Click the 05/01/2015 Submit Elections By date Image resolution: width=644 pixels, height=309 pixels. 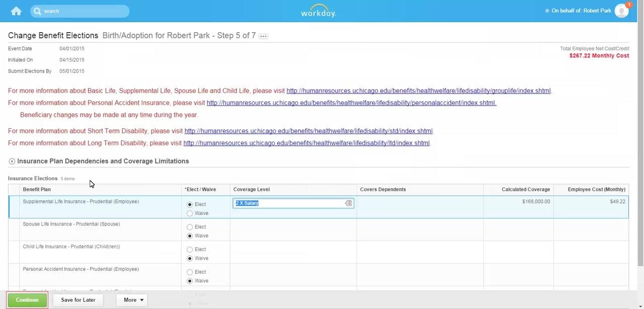pyautogui.click(x=72, y=71)
